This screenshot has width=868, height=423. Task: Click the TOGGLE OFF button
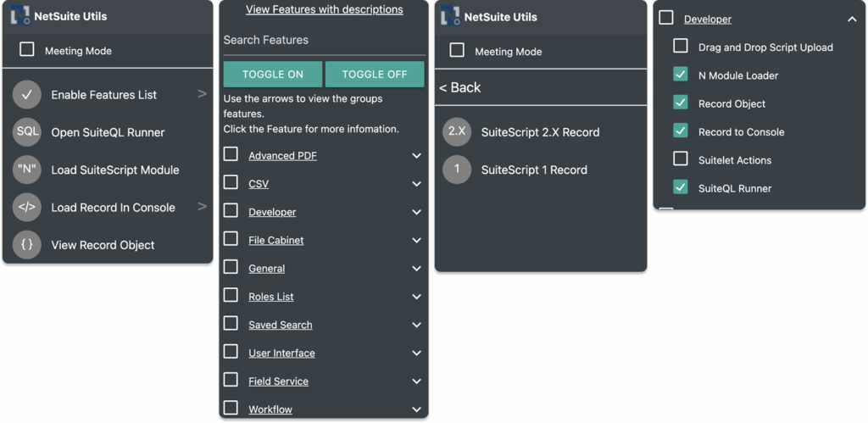375,75
